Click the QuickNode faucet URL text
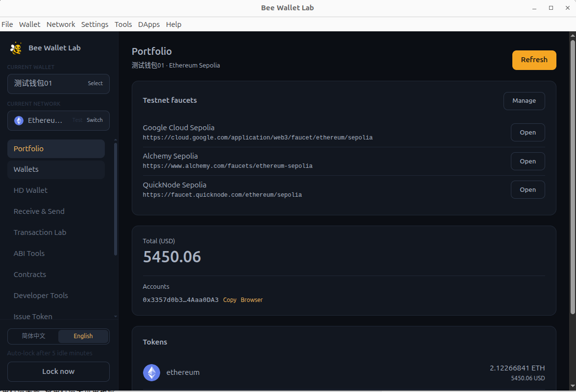576x392 pixels. (x=222, y=195)
